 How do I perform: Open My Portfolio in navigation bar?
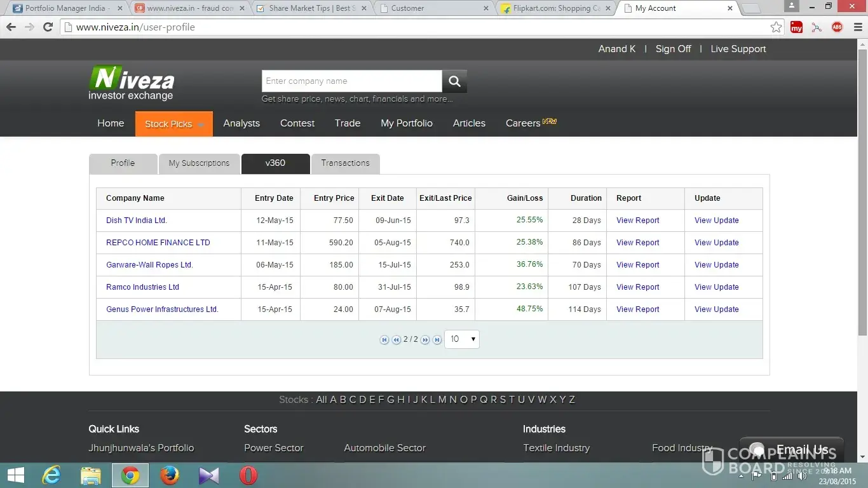coord(407,123)
